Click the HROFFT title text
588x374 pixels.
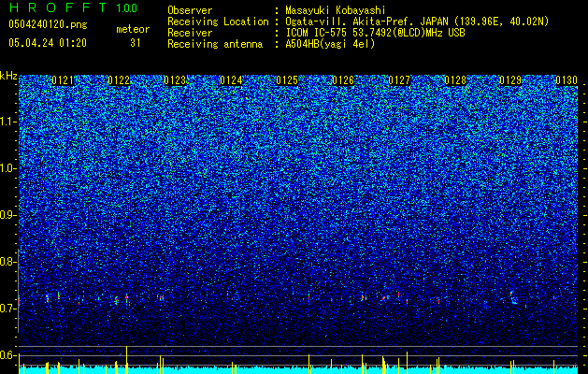(58, 7)
